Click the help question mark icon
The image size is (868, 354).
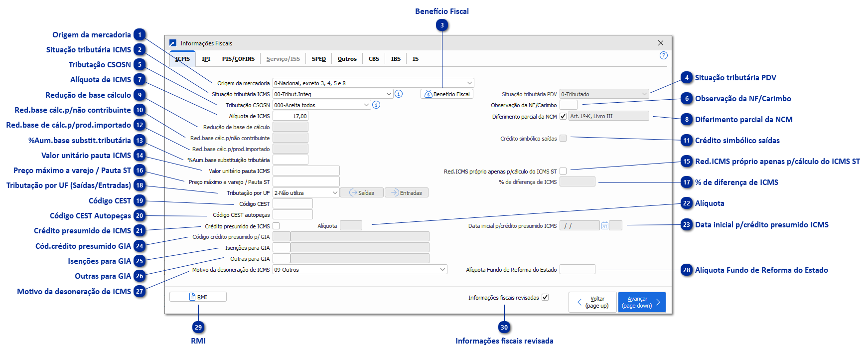(x=663, y=55)
